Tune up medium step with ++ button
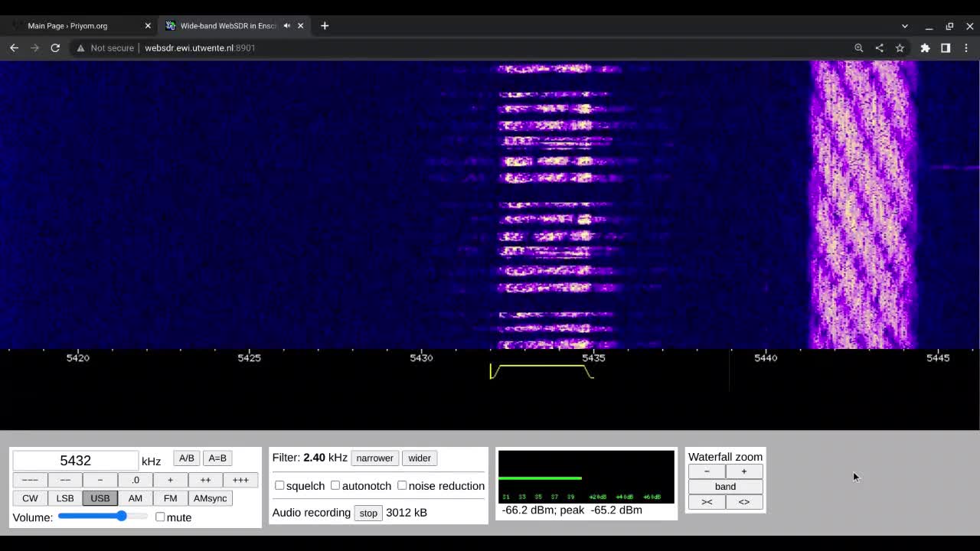The width and height of the screenshot is (980, 551). 205,480
